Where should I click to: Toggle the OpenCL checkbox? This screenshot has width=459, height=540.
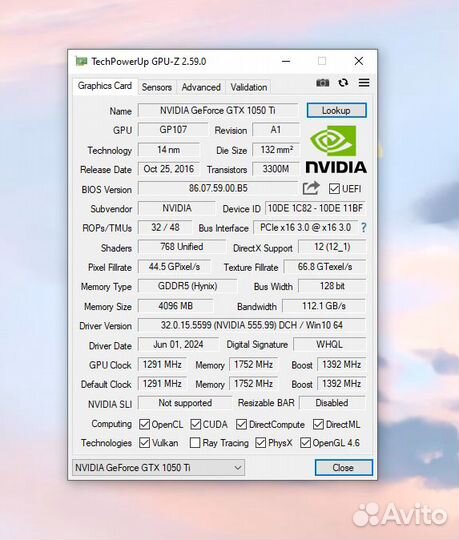click(x=144, y=424)
